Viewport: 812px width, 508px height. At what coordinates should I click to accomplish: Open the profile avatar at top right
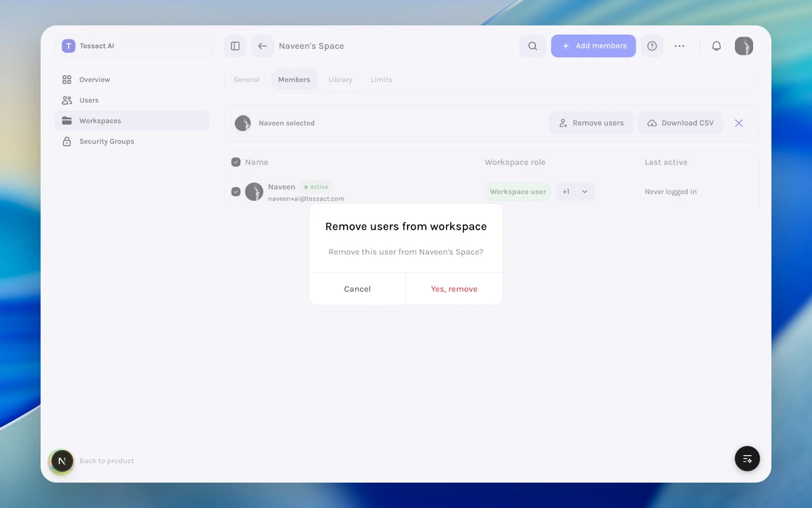(744, 46)
